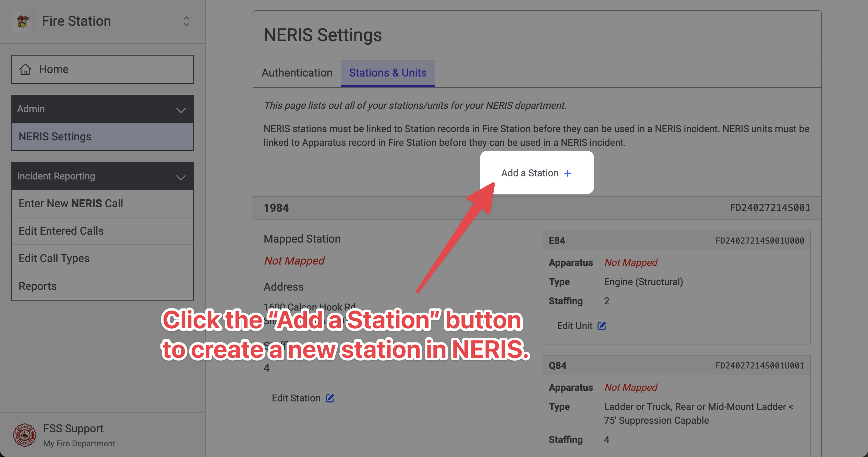868x457 pixels.
Task: Click the Edit Station link
Action: coord(296,398)
